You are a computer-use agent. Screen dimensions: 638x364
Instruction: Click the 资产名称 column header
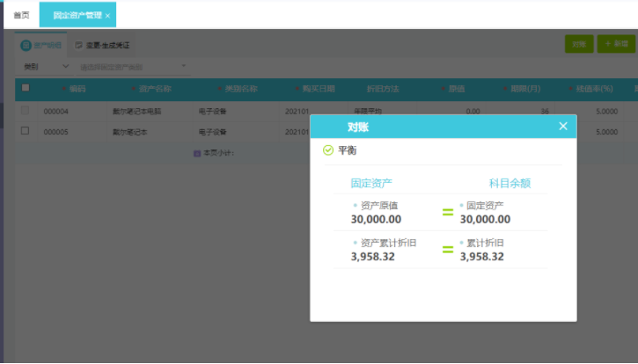click(x=155, y=89)
